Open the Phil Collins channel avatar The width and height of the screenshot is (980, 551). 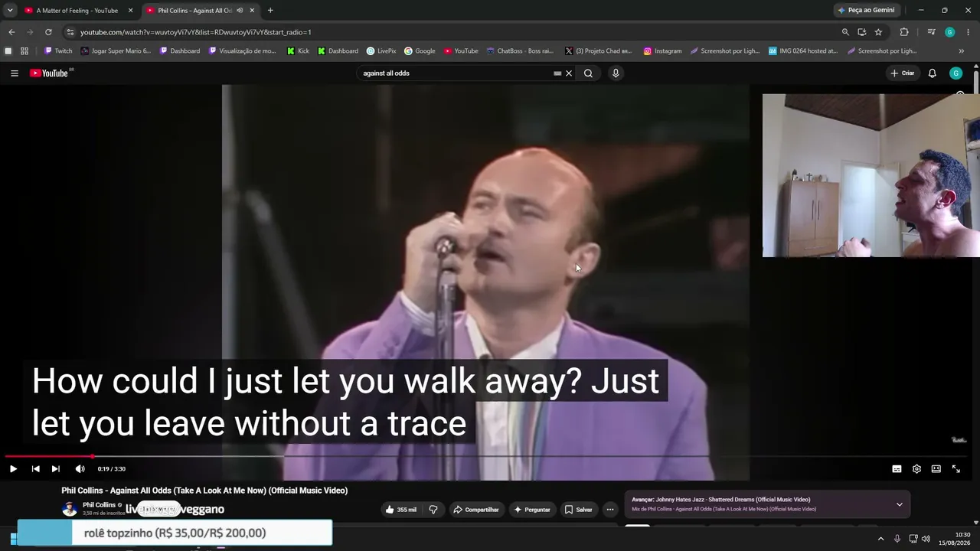[x=69, y=509]
